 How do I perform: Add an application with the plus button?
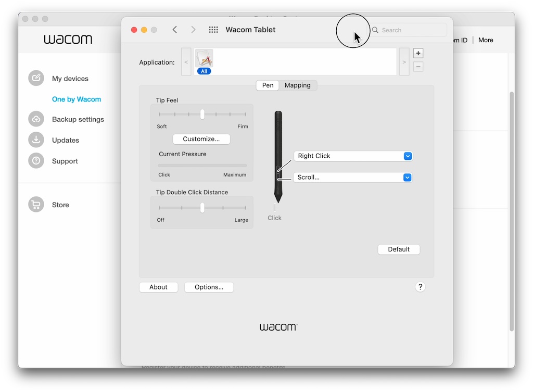coord(418,53)
